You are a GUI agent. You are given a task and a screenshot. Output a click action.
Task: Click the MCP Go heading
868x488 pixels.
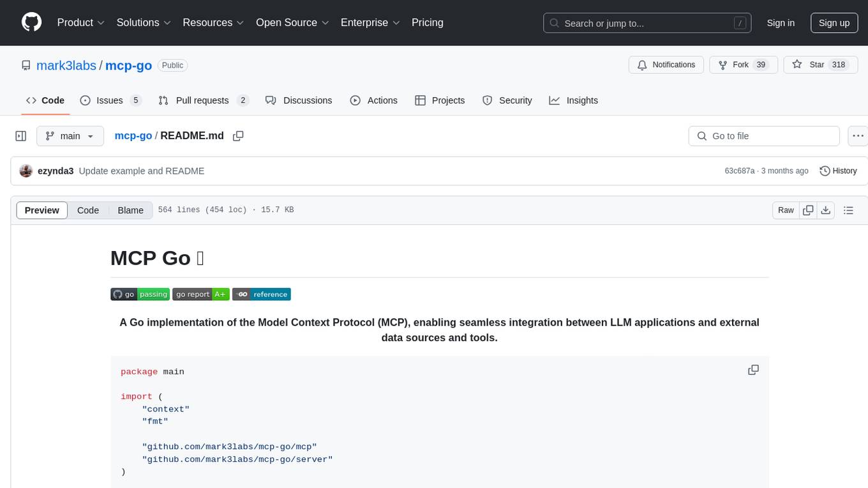[x=157, y=258]
